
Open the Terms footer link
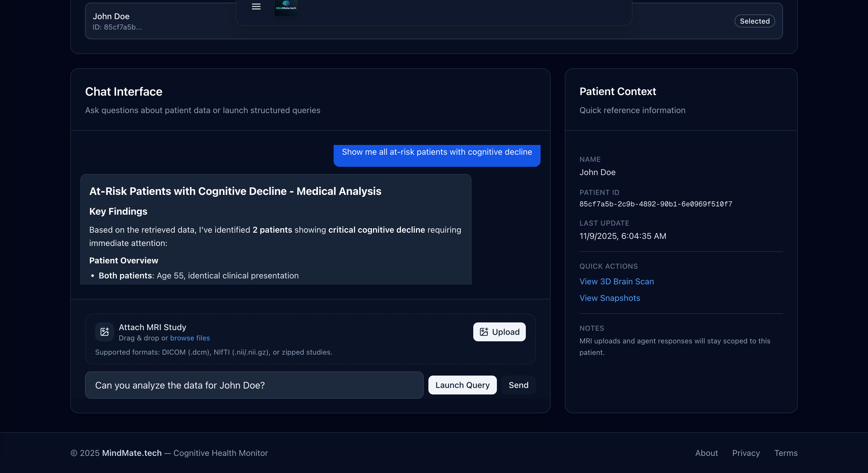point(785,453)
